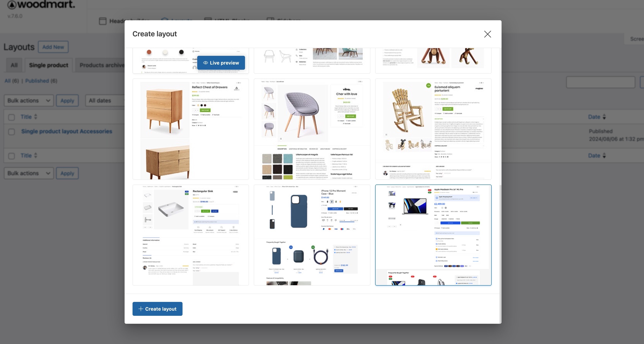Check the select-all checkbox in table header
644x344 pixels.
pyautogui.click(x=12, y=117)
